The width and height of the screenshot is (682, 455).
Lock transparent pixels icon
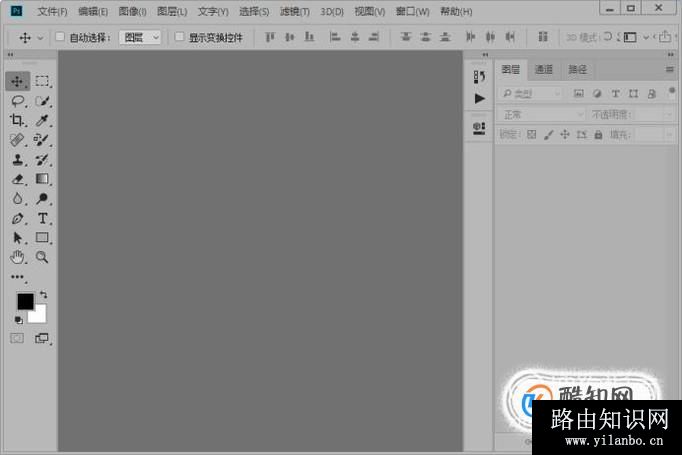tap(532, 135)
